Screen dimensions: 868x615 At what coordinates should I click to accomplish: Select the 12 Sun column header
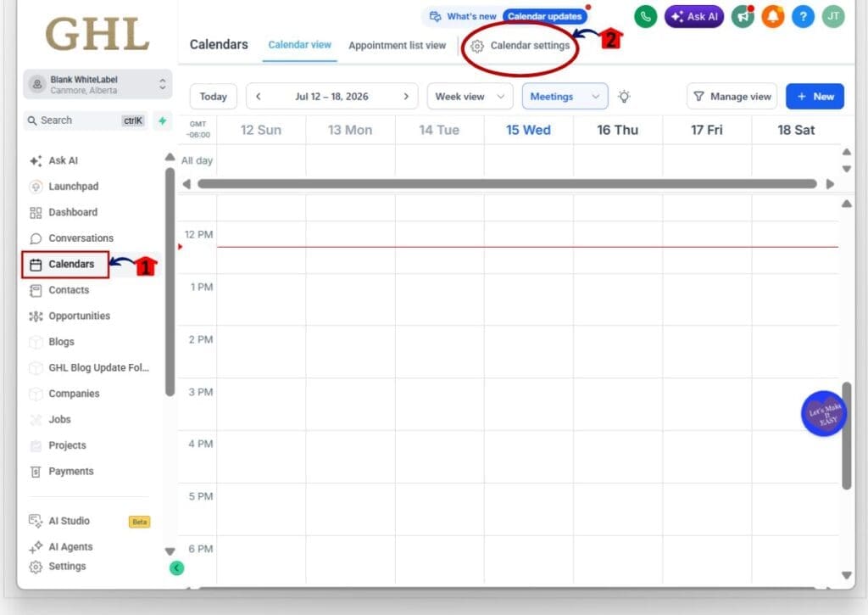coord(261,130)
